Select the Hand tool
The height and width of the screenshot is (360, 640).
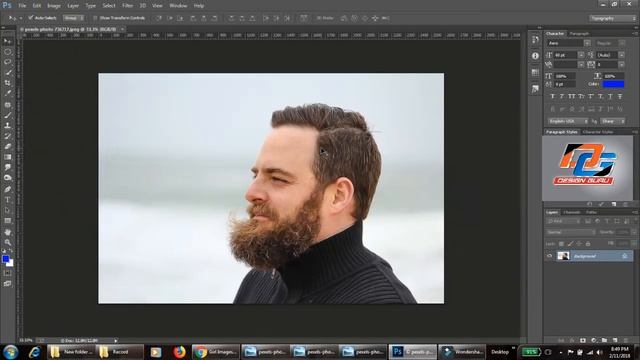7,232
